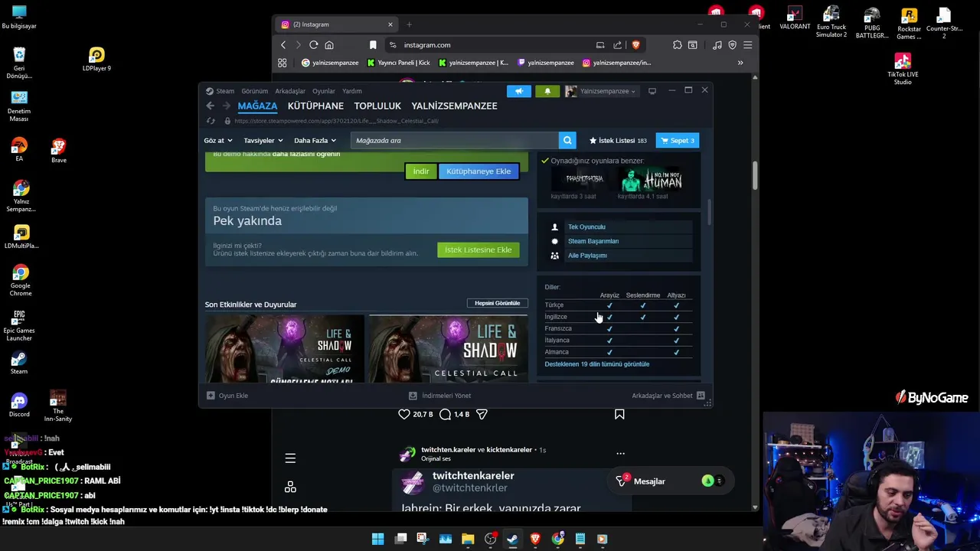Click the Brave Shields lion icon
Image resolution: width=980 pixels, height=551 pixels.
(635, 45)
